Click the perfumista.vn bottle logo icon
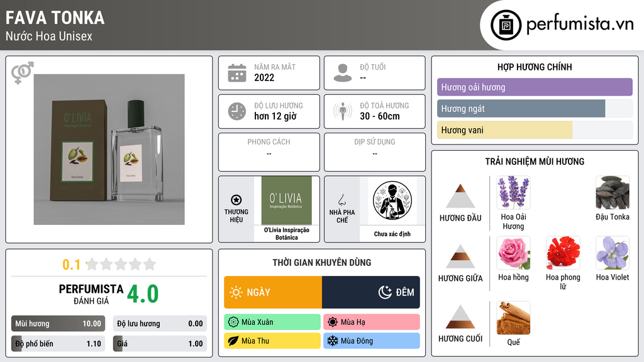644x362 pixels. 506,25
